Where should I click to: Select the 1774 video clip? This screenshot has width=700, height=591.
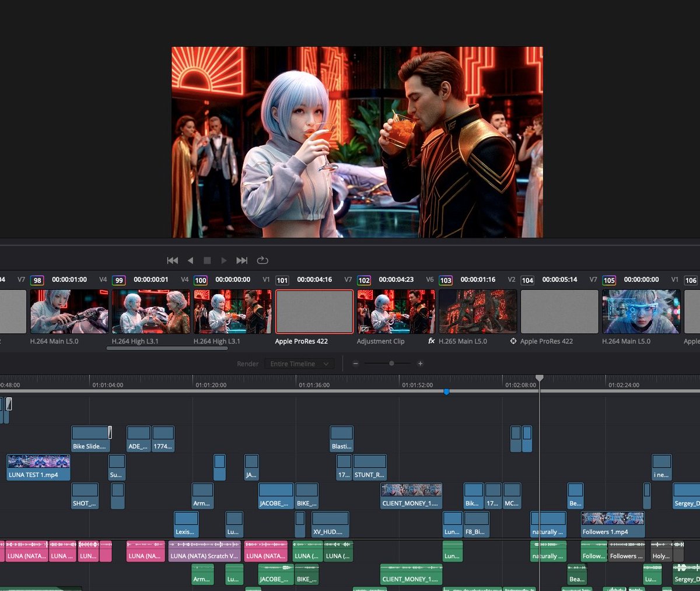tap(163, 439)
